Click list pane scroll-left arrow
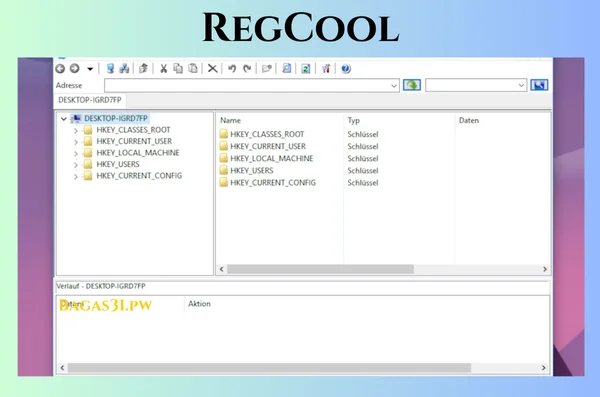 point(222,269)
